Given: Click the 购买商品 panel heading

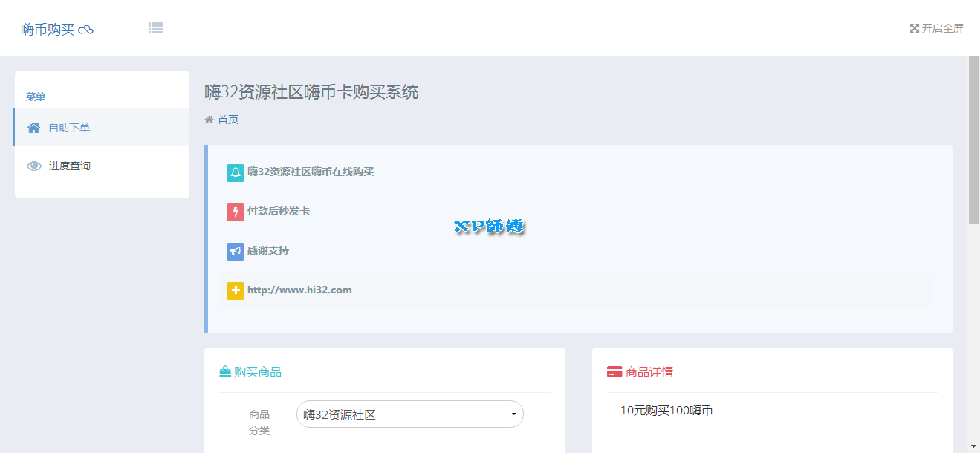Looking at the screenshot, I should point(258,372).
